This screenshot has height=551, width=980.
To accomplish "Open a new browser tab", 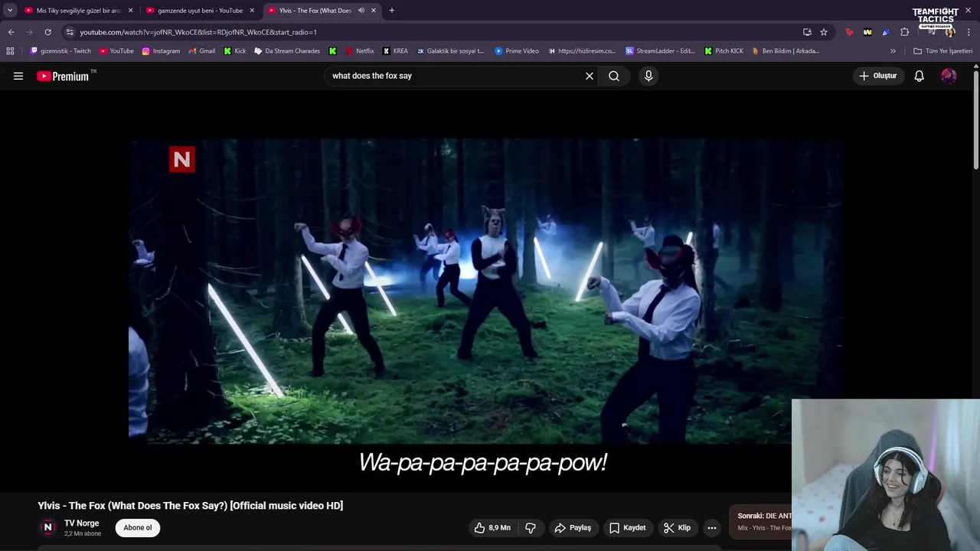I will coord(392,11).
